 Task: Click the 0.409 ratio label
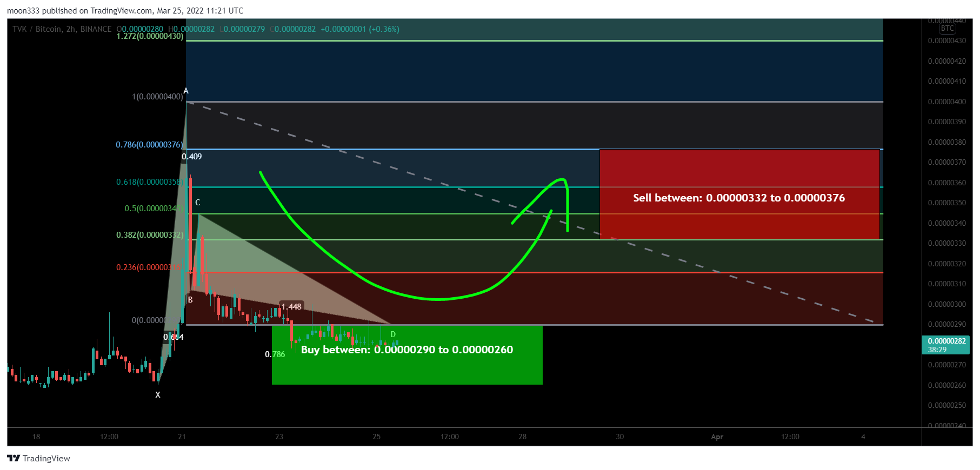click(191, 157)
